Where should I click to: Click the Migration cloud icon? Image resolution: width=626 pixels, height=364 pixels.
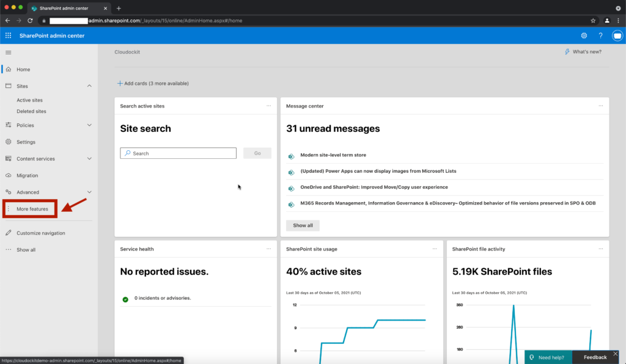click(9, 175)
